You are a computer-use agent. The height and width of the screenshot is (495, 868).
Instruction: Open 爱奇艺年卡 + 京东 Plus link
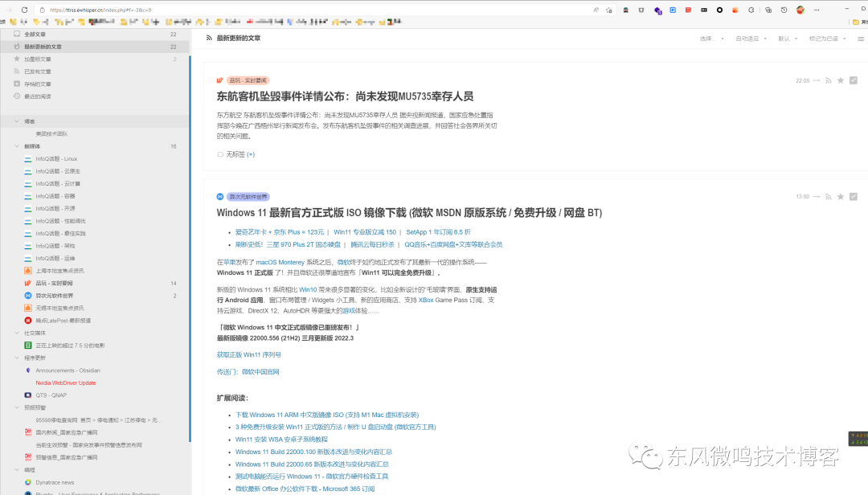280,232
